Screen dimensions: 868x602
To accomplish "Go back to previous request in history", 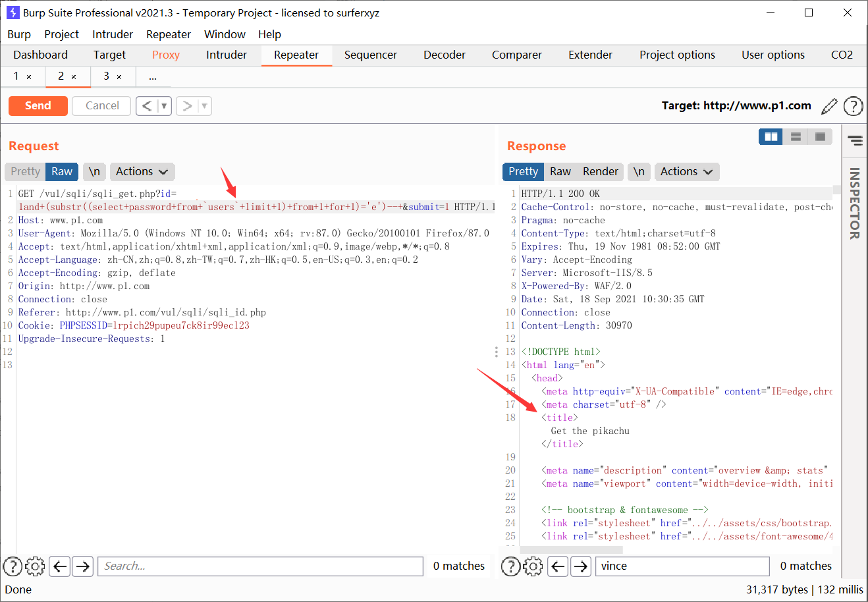I will point(147,106).
